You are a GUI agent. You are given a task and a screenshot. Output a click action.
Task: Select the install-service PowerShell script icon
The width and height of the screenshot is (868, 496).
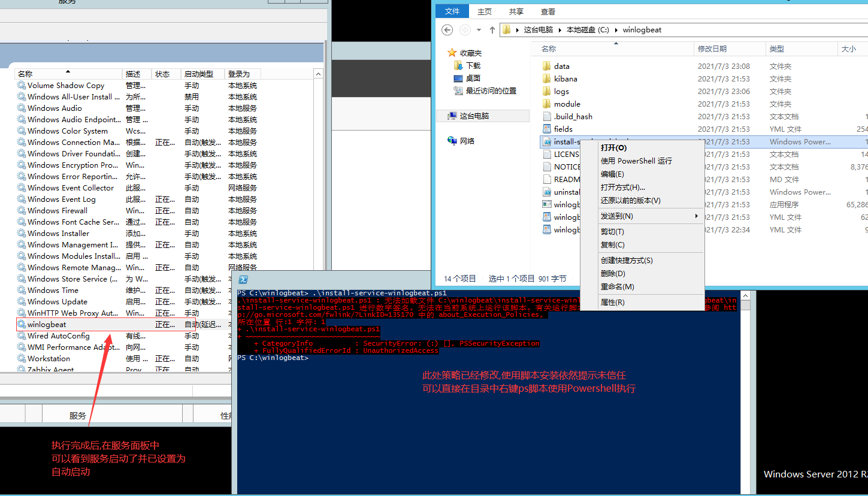pos(546,142)
